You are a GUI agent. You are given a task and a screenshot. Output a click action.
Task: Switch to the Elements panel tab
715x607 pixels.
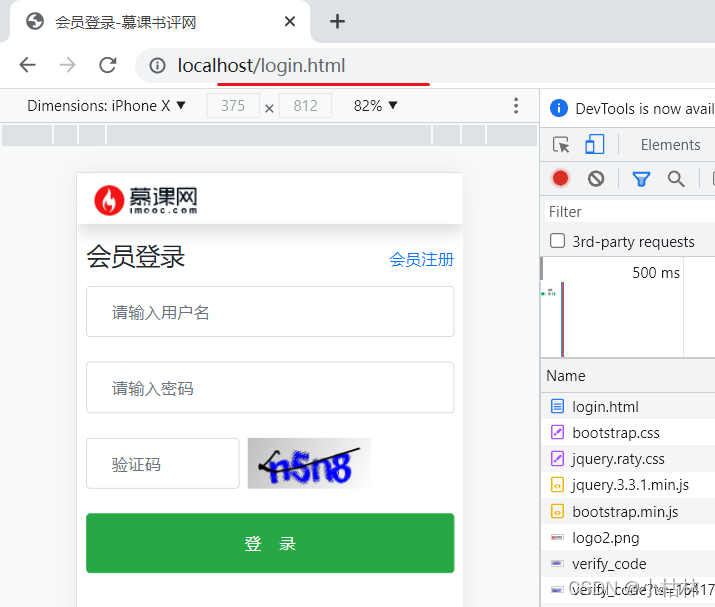coord(670,145)
